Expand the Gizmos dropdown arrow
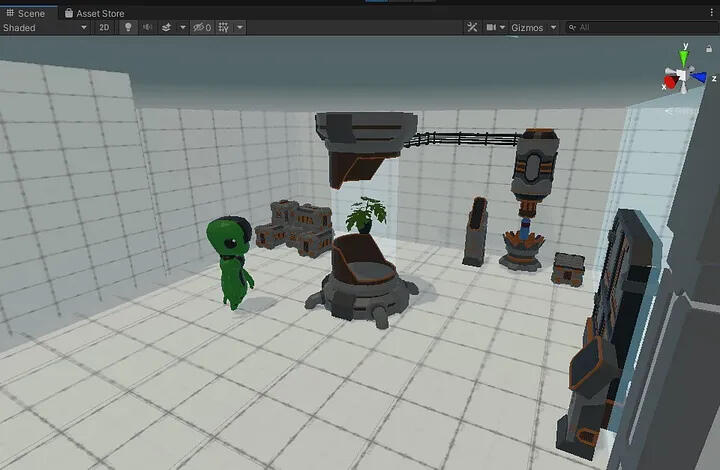 click(552, 28)
